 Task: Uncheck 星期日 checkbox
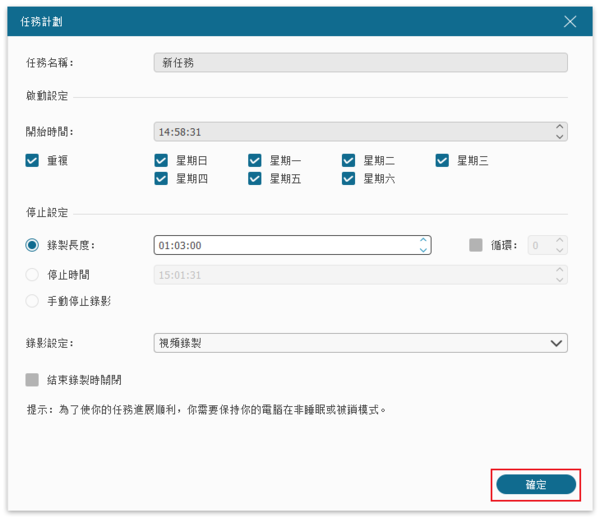161,160
